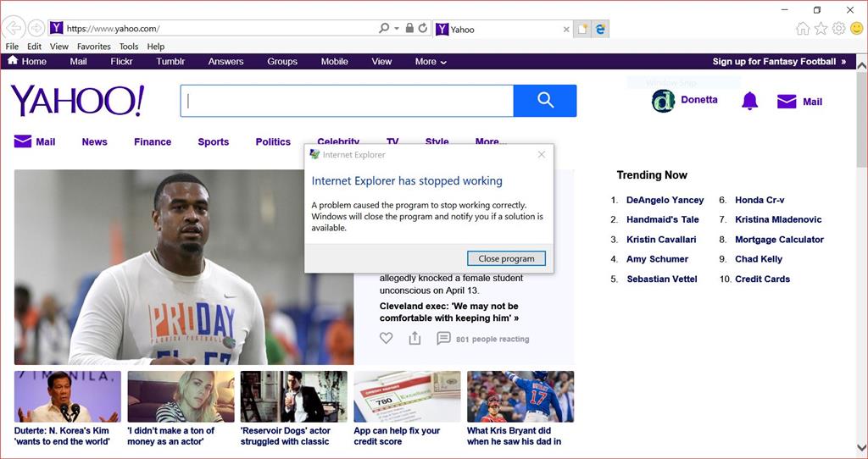
Task: Click the share icon under the story
Action: coord(415,338)
